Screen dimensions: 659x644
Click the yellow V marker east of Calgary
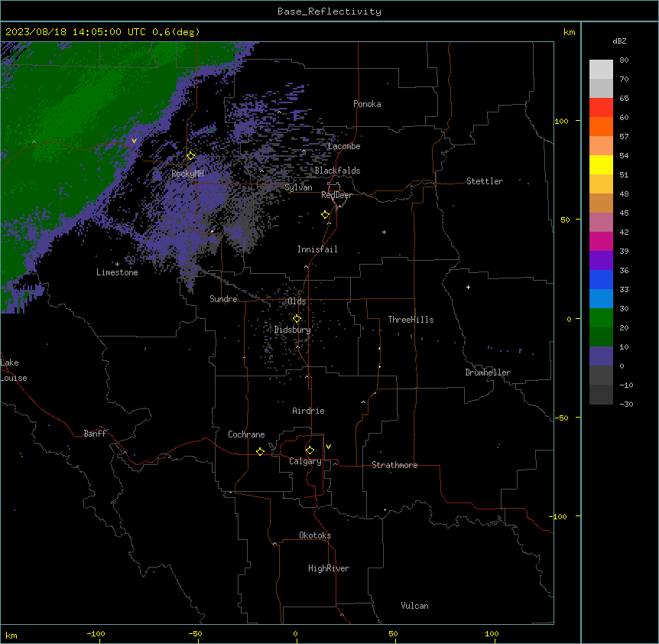coord(328,447)
